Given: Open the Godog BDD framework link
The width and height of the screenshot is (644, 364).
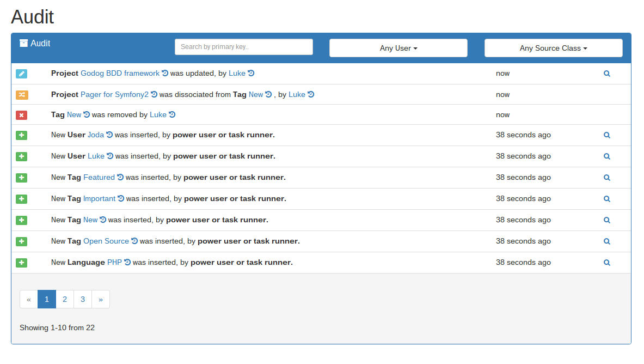Looking at the screenshot, I should [x=120, y=73].
